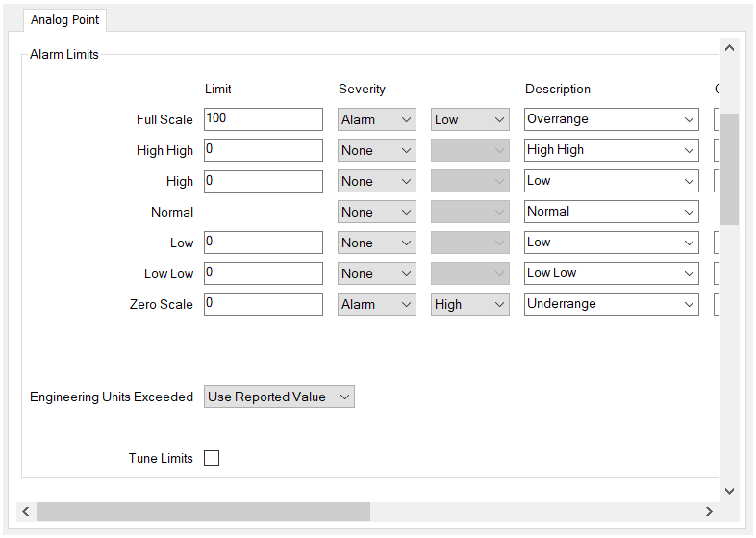Open the Normal row severity dropdown
The image size is (756, 538).
tap(376, 212)
